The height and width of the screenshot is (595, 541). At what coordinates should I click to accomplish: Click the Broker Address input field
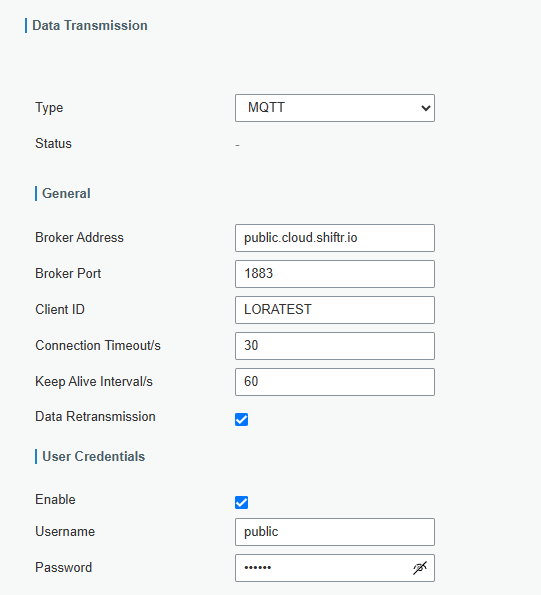pyautogui.click(x=335, y=238)
